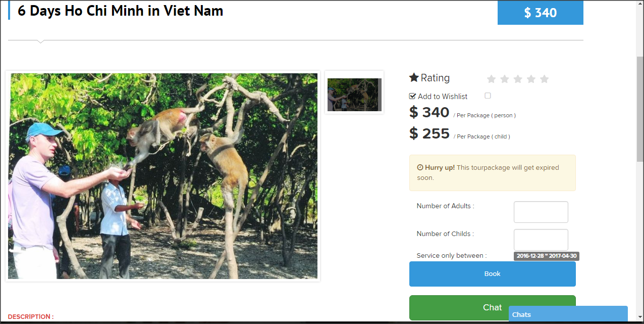Image resolution: width=644 pixels, height=324 pixels.
Task: Set rating to three stars
Action: pos(518,79)
